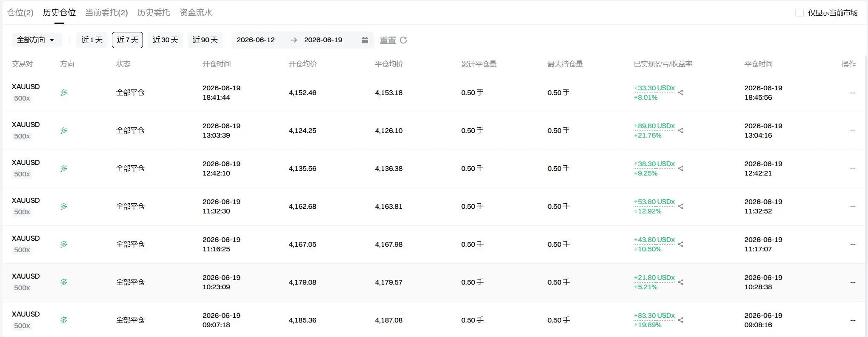This screenshot has width=868, height=337.
Task: Share the +33.30 USDx trade result
Action: [680, 92]
